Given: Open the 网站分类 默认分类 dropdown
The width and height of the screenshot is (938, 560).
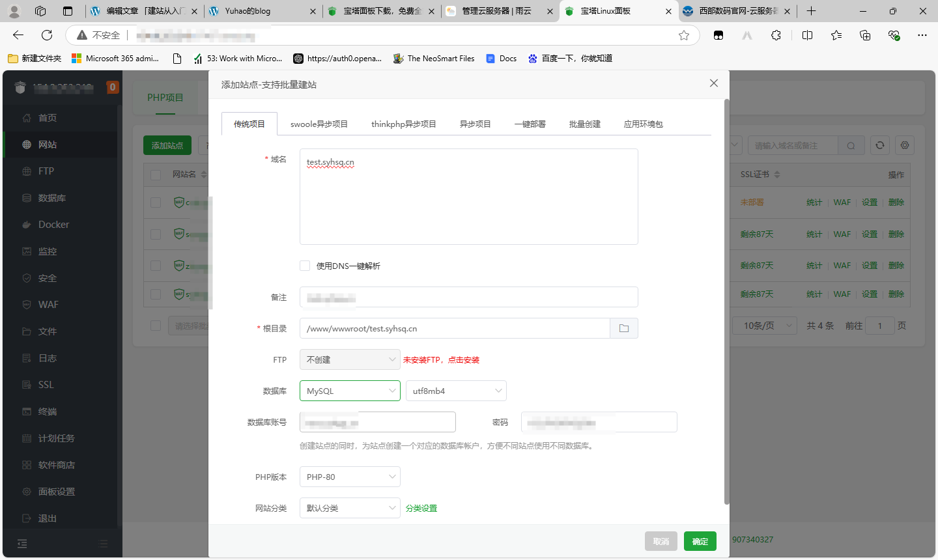Looking at the screenshot, I should coord(350,508).
